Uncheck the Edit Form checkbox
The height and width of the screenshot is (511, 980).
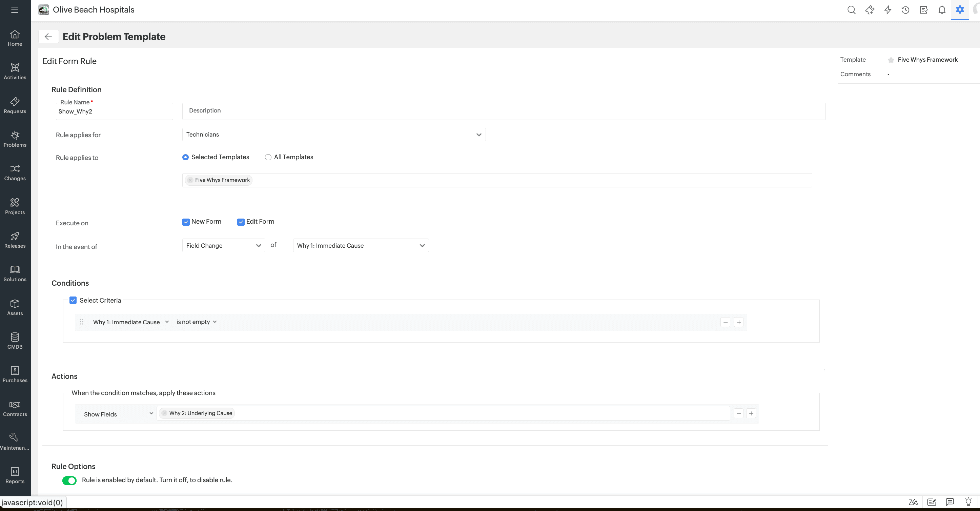pos(241,222)
